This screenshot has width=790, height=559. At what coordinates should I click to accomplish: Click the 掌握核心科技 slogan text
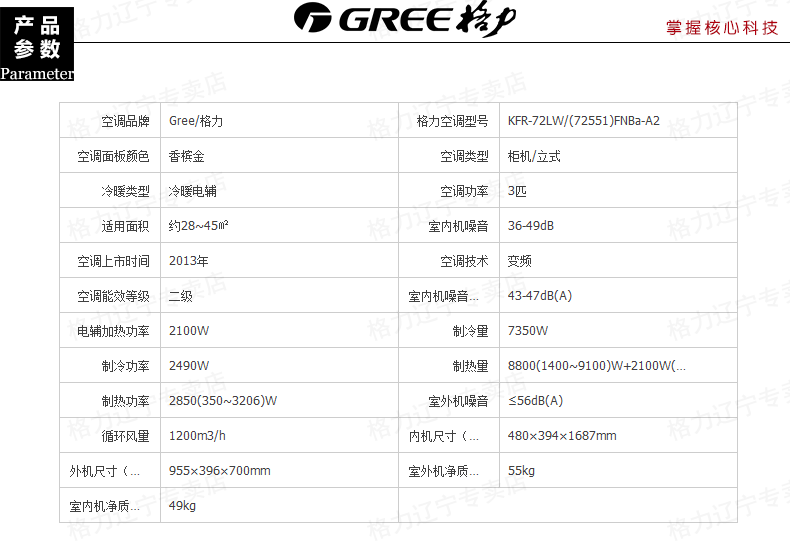[722, 28]
